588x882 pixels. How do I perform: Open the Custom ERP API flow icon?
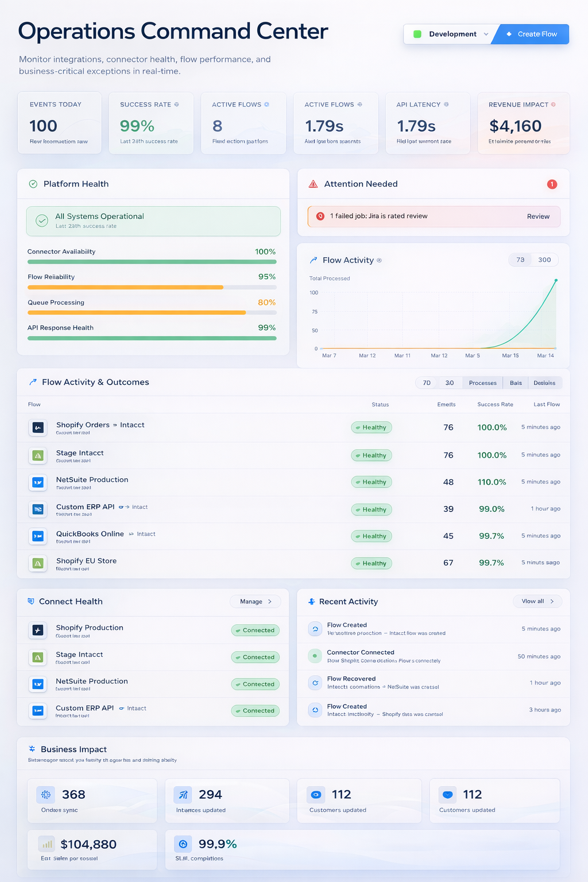(37, 509)
